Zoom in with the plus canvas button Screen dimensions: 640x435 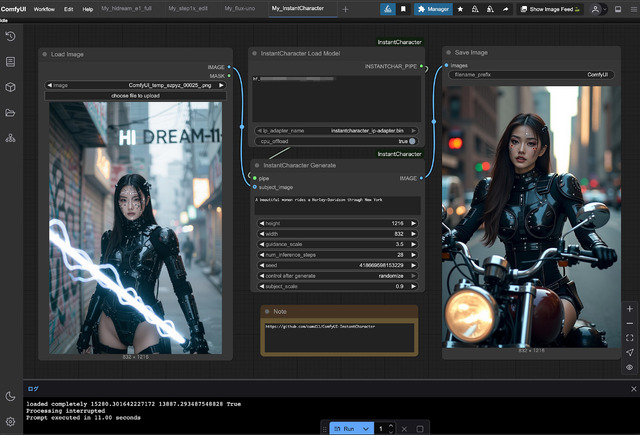[x=630, y=309]
